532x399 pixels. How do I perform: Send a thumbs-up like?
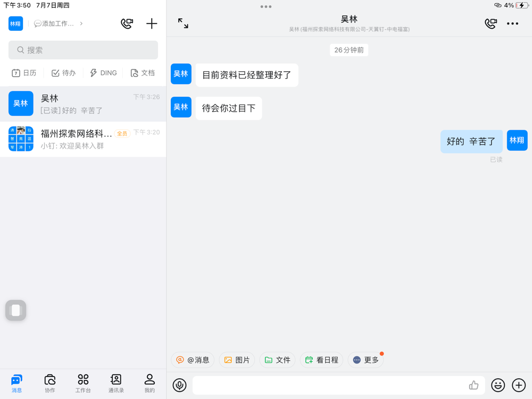click(x=473, y=385)
